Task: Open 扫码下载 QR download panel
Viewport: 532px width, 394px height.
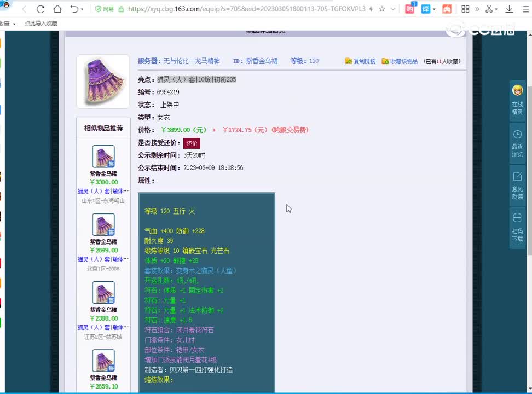Action: (517, 228)
